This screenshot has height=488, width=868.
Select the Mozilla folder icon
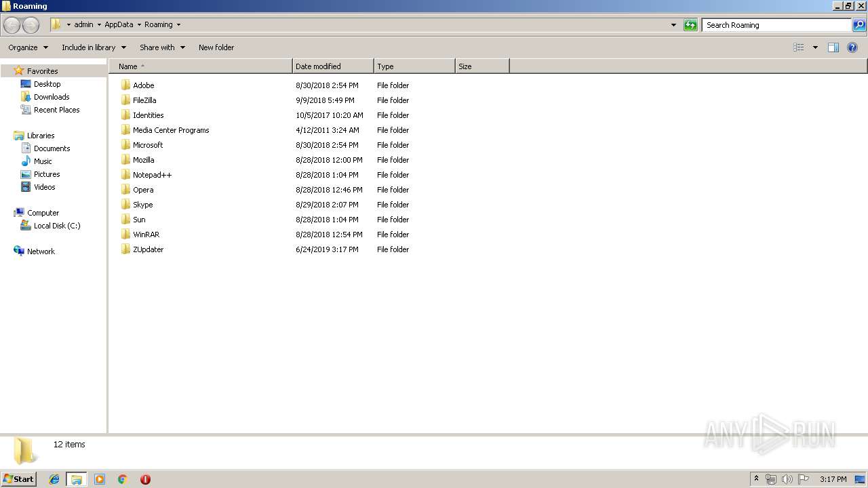coord(125,160)
